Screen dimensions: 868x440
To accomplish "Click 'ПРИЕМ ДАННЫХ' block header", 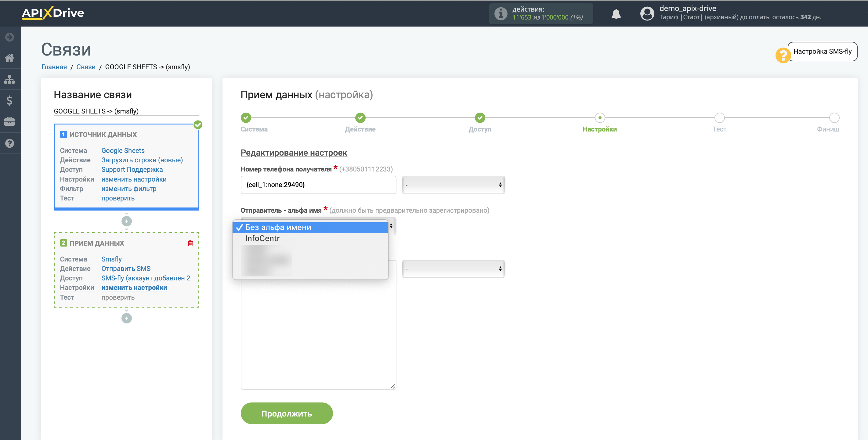I will tap(97, 243).
